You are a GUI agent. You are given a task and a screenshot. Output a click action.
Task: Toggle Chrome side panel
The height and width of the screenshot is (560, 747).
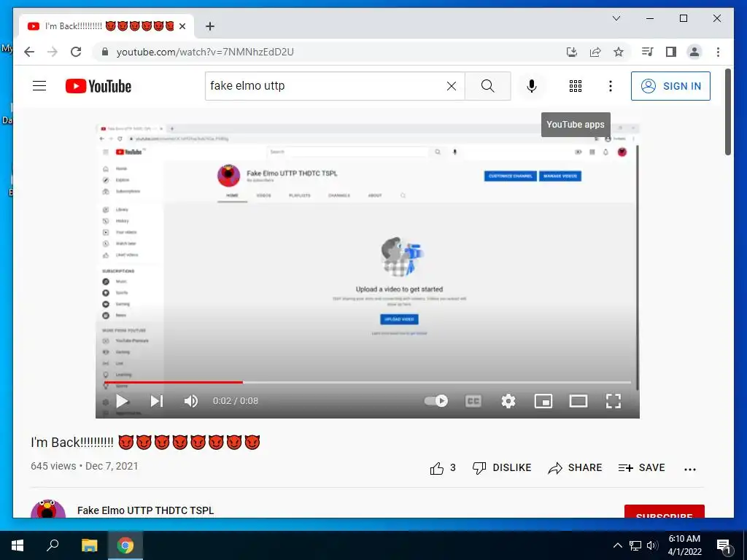[x=671, y=52]
